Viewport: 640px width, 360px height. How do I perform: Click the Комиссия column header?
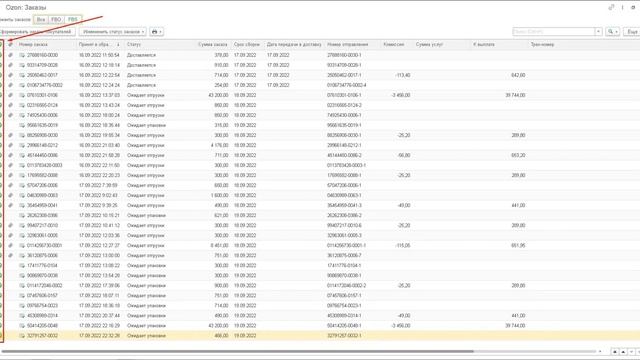coord(394,44)
